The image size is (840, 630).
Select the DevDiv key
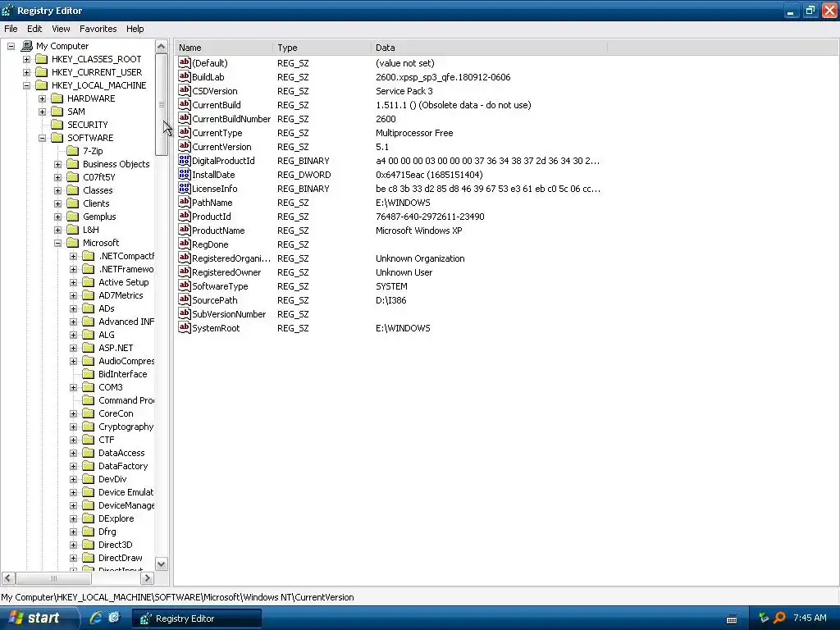(x=112, y=479)
